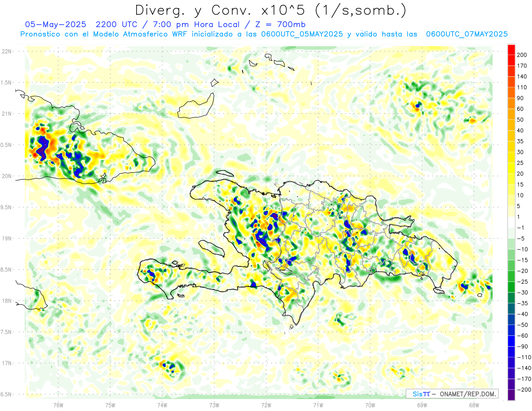Click the '-1' color scale label
Viewport: 532px width, 411px height.
pyautogui.click(x=521, y=227)
